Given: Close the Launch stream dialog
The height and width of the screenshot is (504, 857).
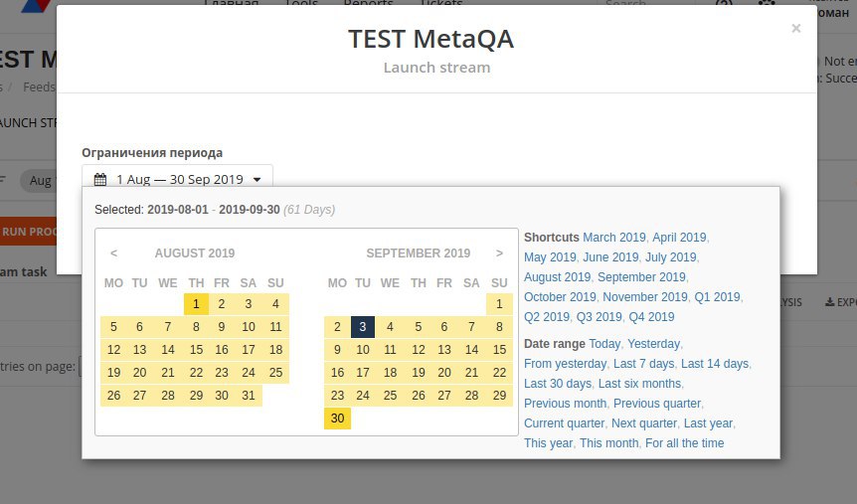Looking at the screenshot, I should coord(795,29).
